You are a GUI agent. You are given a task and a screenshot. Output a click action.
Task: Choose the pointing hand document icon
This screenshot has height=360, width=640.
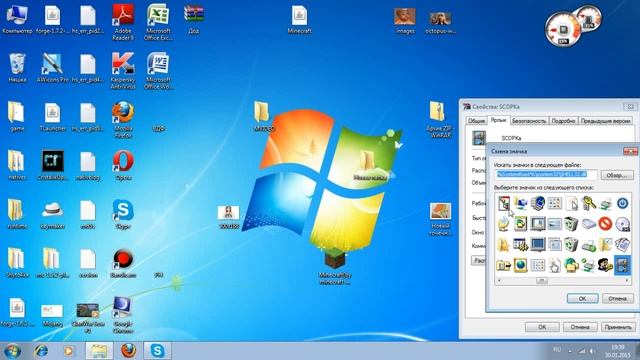coord(554,265)
